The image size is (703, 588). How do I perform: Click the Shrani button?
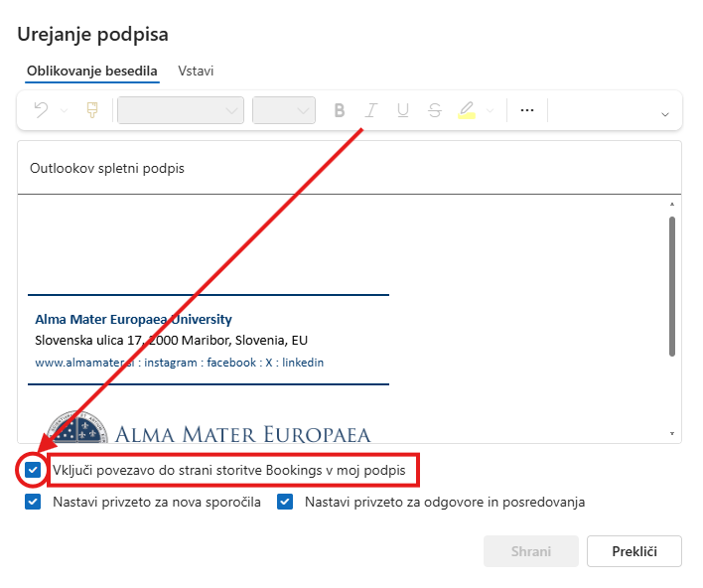tap(531, 551)
